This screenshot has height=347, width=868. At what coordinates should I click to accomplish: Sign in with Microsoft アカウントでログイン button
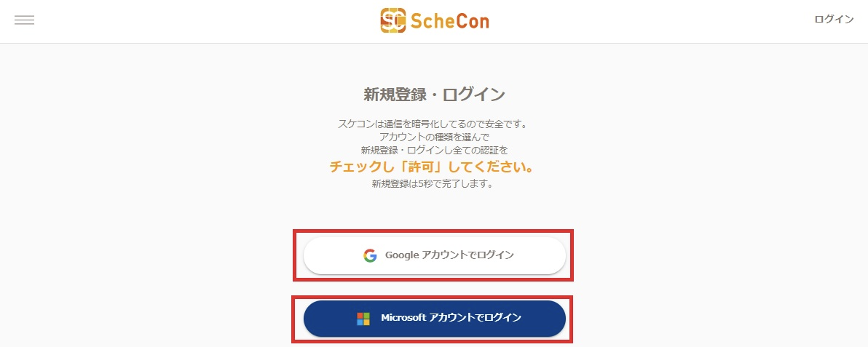pos(435,319)
